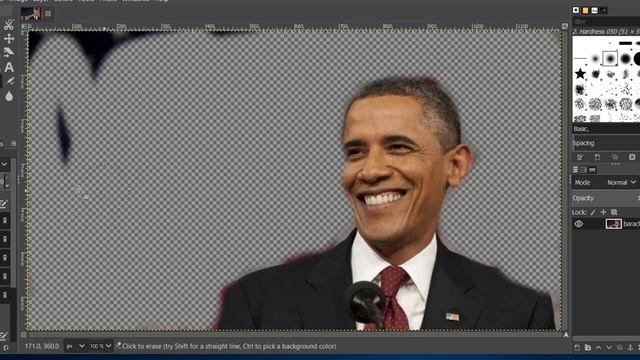Select the black block brush in the top row
Viewport: 640px width, 360px height.
[625, 43]
